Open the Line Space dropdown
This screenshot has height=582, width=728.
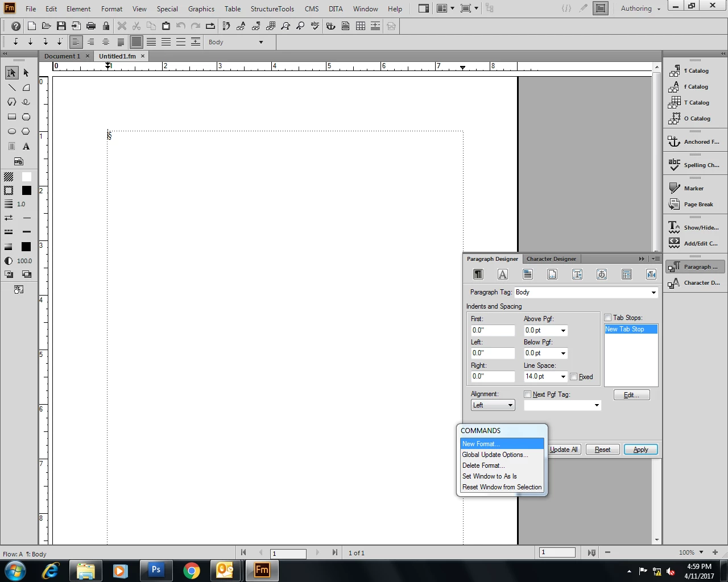(563, 377)
